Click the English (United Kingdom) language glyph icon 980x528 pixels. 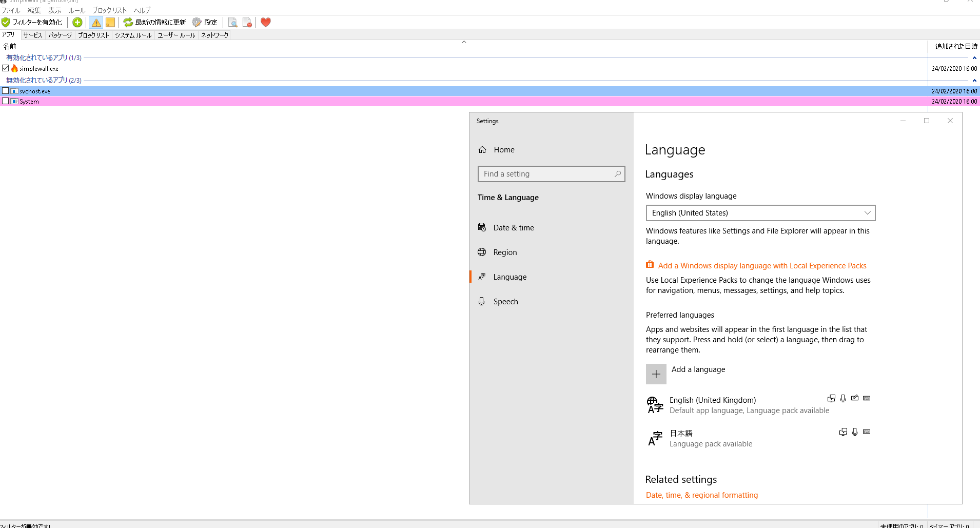655,405
